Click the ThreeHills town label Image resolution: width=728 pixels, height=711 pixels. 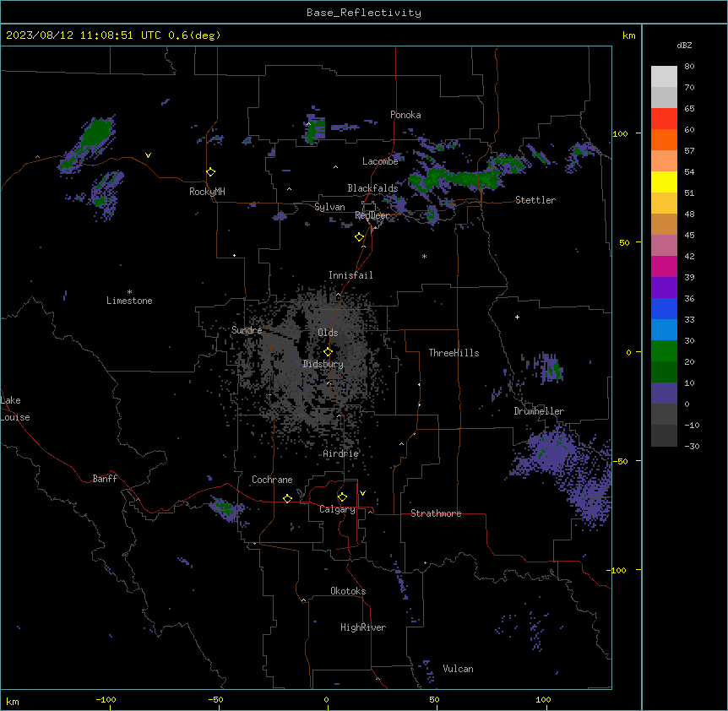pyautogui.click(x=454, y=353)
